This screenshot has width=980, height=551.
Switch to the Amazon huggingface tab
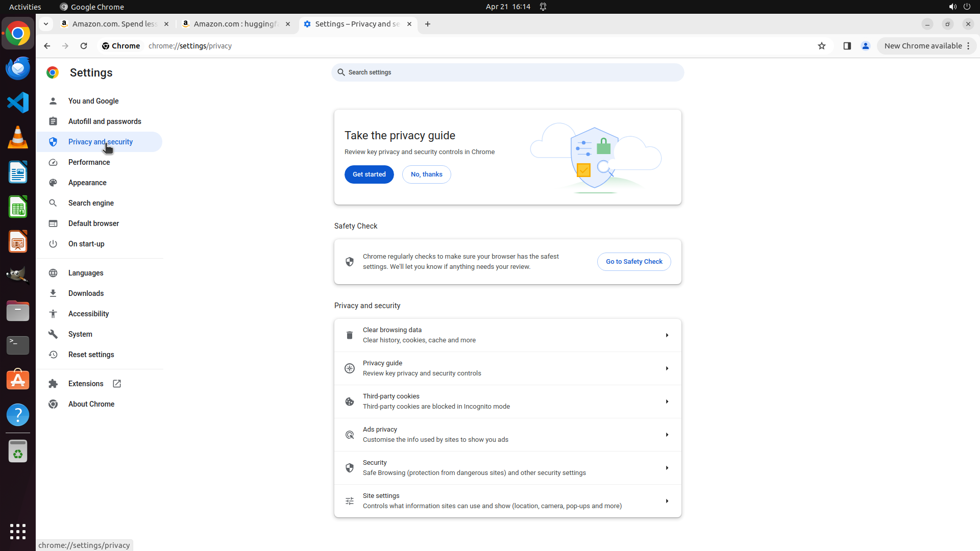click(236, 24)
